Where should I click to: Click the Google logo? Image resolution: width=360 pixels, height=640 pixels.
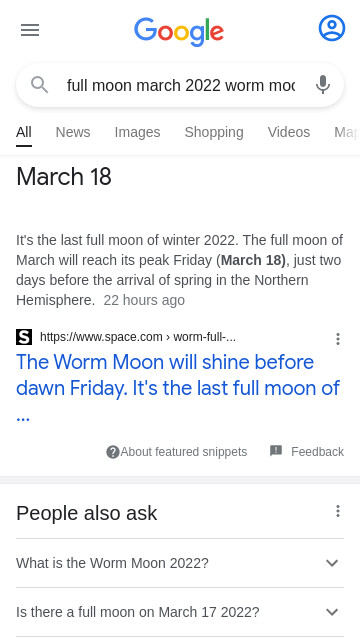point(179,31)
